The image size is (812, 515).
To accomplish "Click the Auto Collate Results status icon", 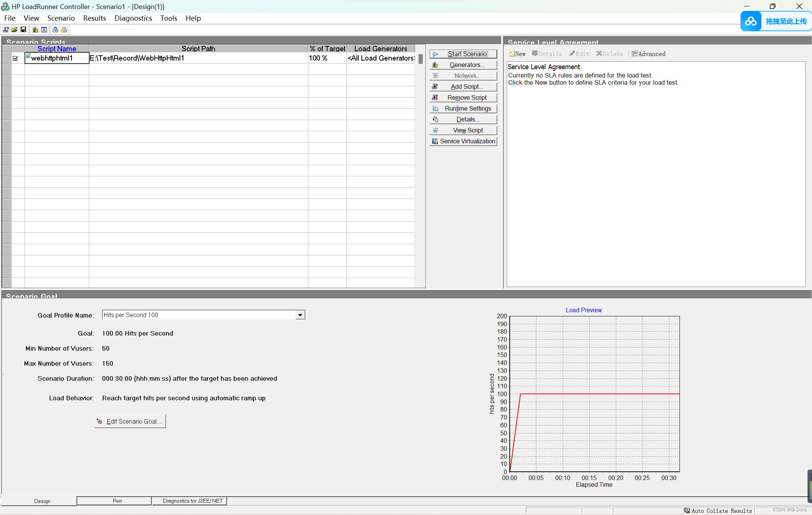I will [687, 510].
